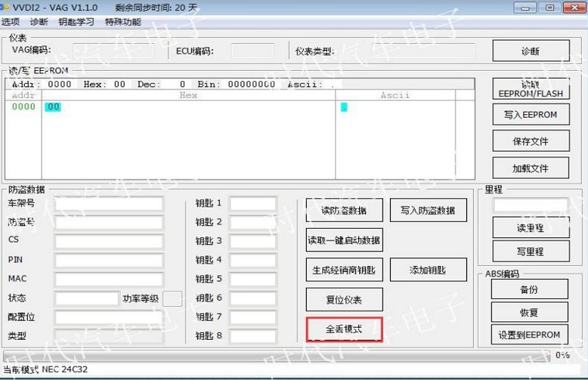Click the 写入EEPROM button
Viewport: 588px width, 380px height.
tap(531, 115)
